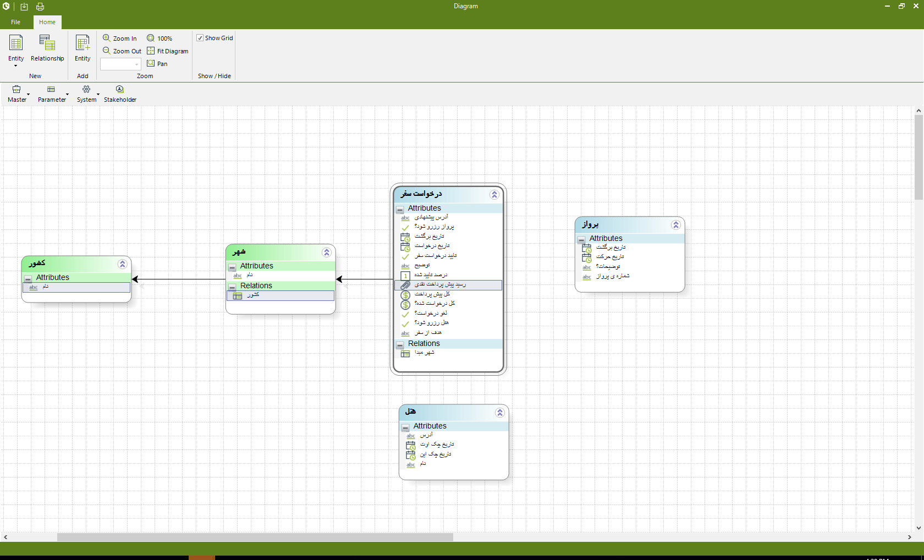This screenshot has height=560, width=924.
Task: Collapse Relations section in شهر entity
Action: coord(232,287)
